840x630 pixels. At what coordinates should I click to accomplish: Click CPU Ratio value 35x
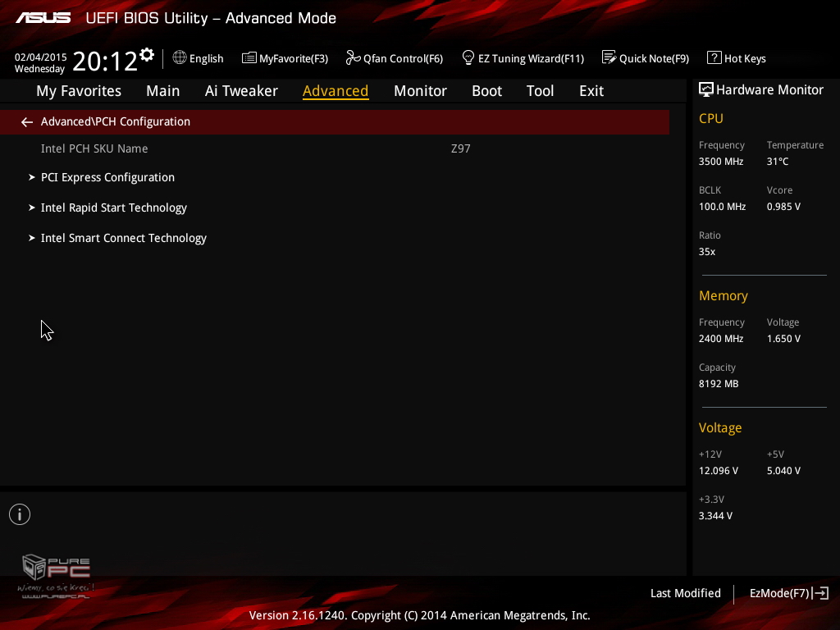pos(706,251)
